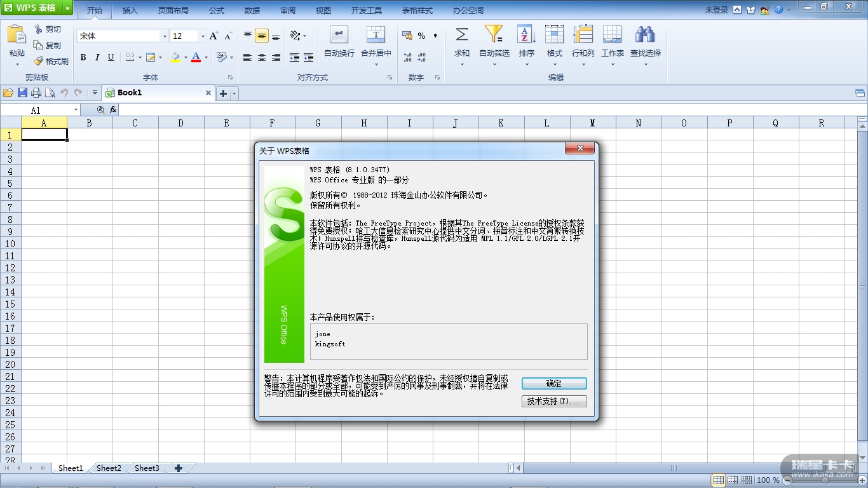The height and width of the screenshot is (488, 868).
Task: Select the Sheet2 worksheet tab
Action: 109,468
